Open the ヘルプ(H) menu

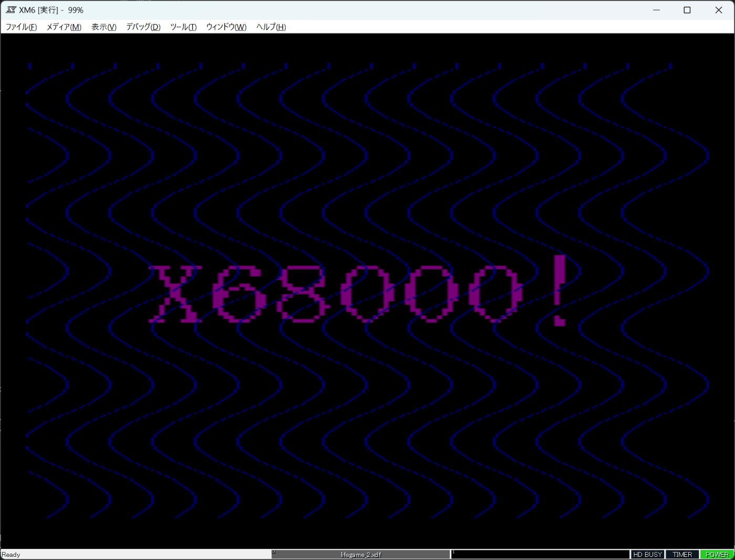click(x=271, y=27)
